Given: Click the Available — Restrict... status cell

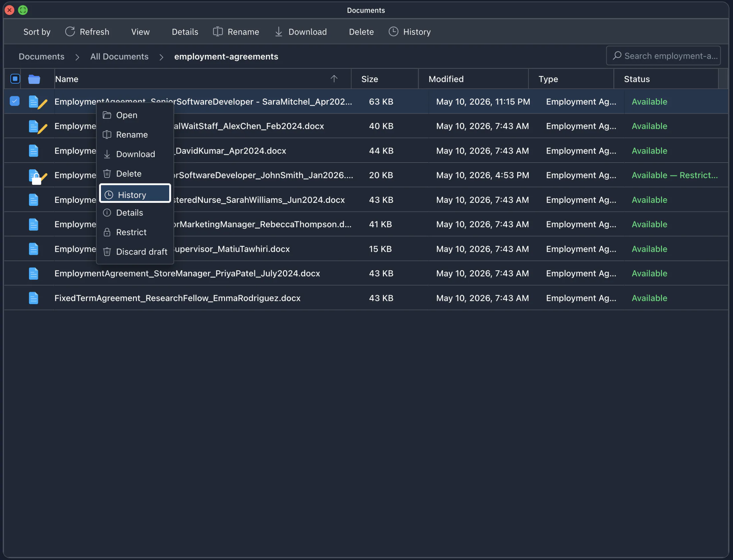Looking at the screenshot, I should (x=675, y=175).
